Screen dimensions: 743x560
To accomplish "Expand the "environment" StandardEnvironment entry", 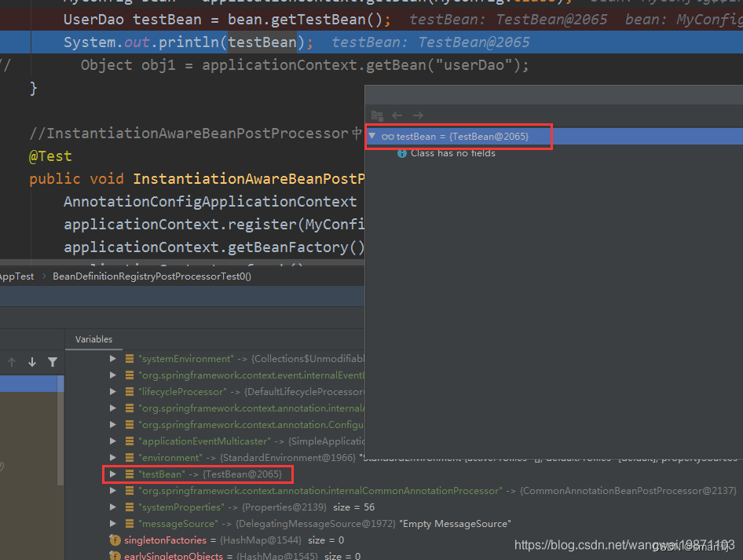I will [x=113, y=458].
